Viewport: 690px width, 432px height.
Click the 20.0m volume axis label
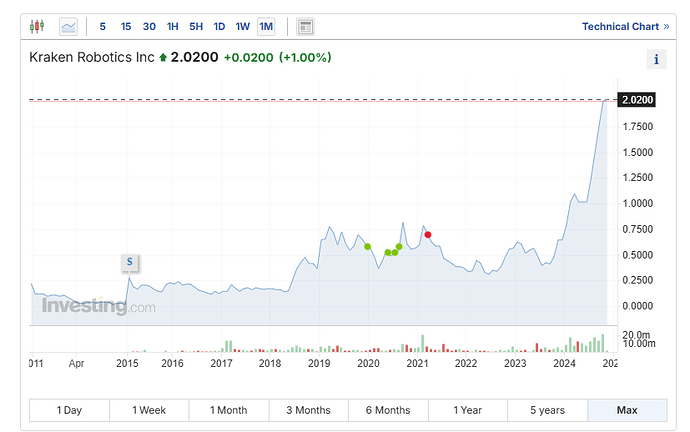click(x=636, y=335)
